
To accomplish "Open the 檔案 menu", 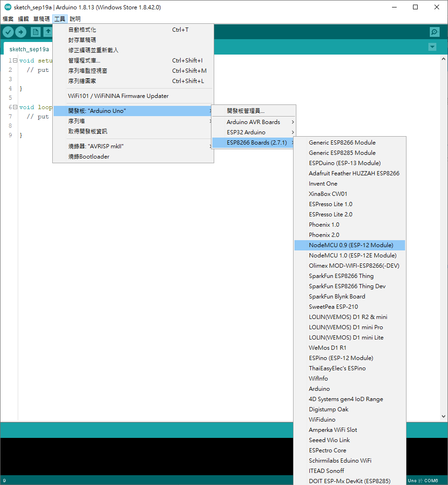I will 8,19.
